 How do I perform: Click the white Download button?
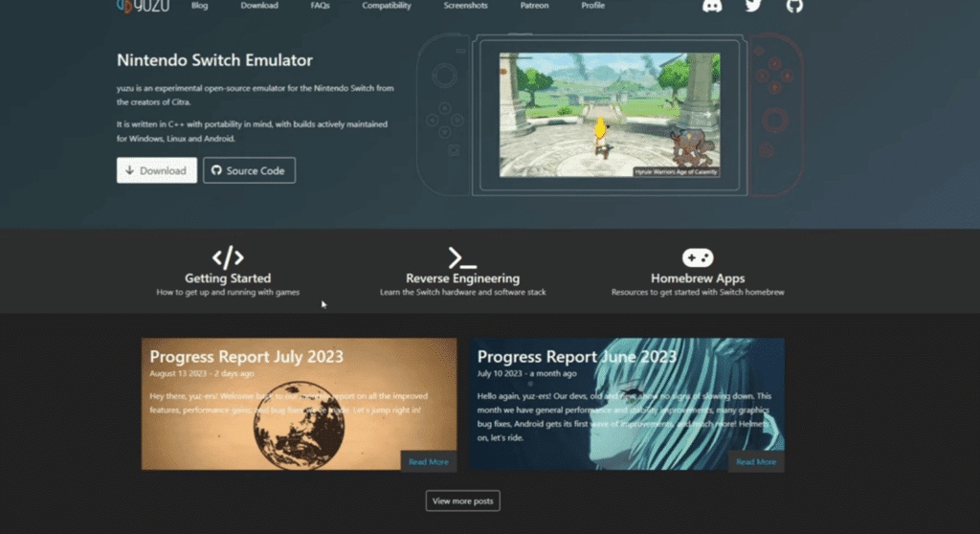[x=157, y=170]
